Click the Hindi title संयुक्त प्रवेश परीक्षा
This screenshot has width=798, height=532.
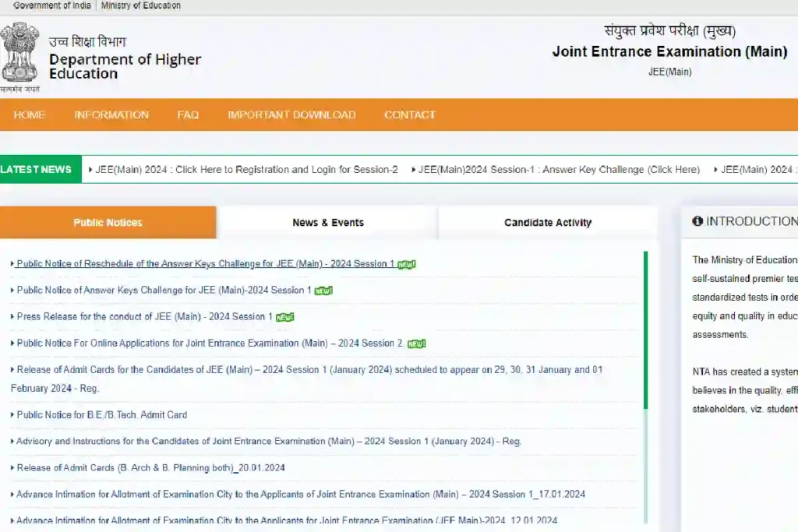pos(669,30)
